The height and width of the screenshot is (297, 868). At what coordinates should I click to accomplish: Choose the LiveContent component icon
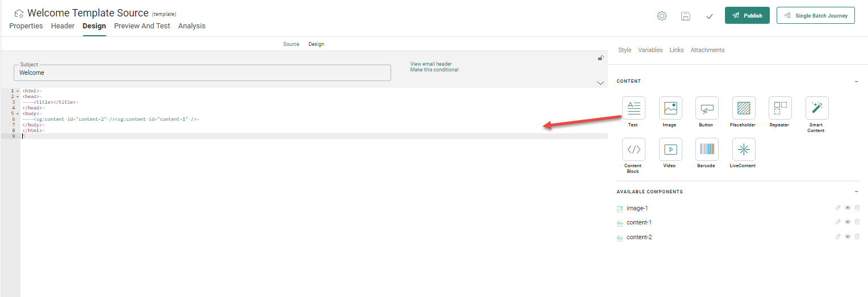pyautogui.click(x=743, y=149)
